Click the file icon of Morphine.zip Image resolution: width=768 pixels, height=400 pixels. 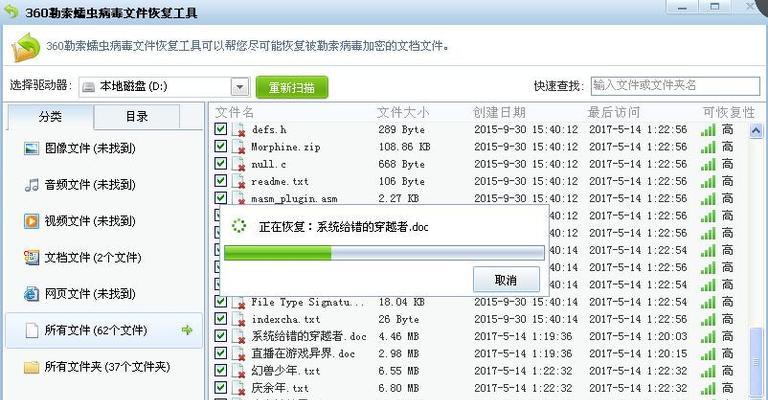pyautogui.click(x=239, y=147)
